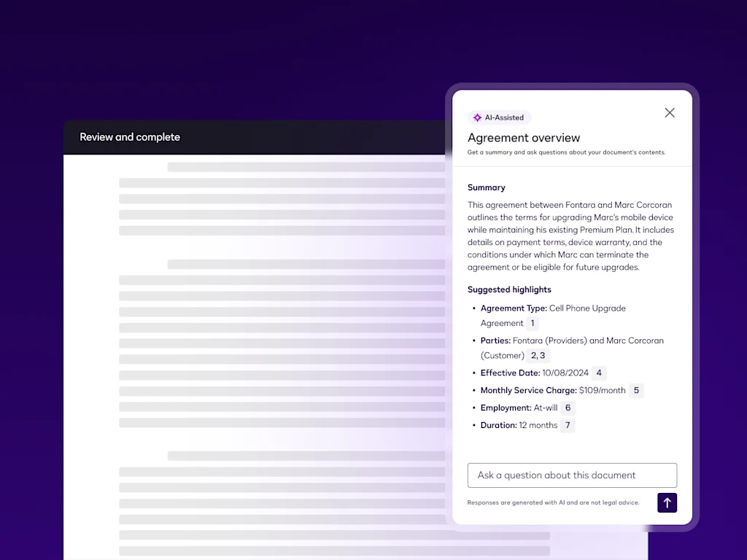Click the 'Review and complete' header title
Viewport: 747px width, 560px height.
click(130, 137)
